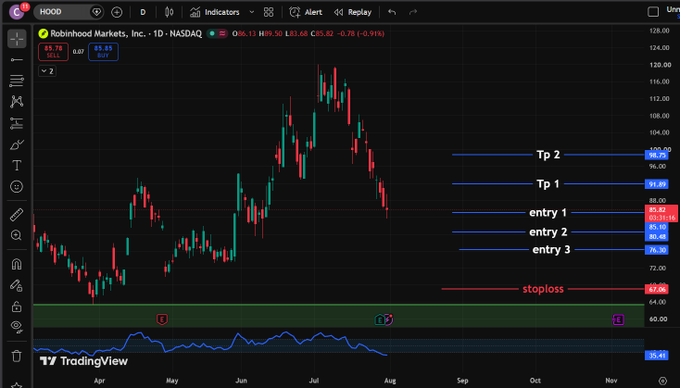
Task: Click the 85.78 SELL button
Action: click(x=53, y=52)
